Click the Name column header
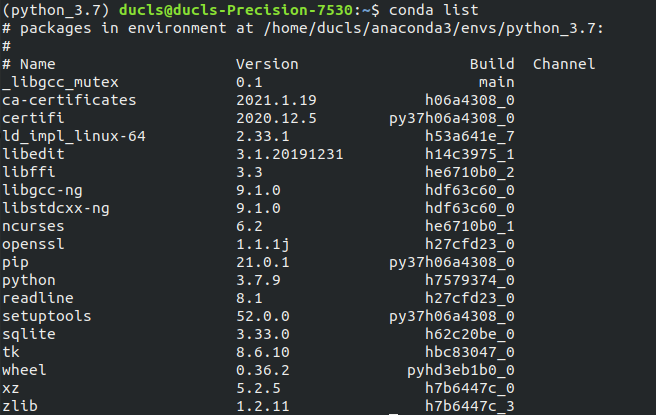656x415 pixels. 36,65
